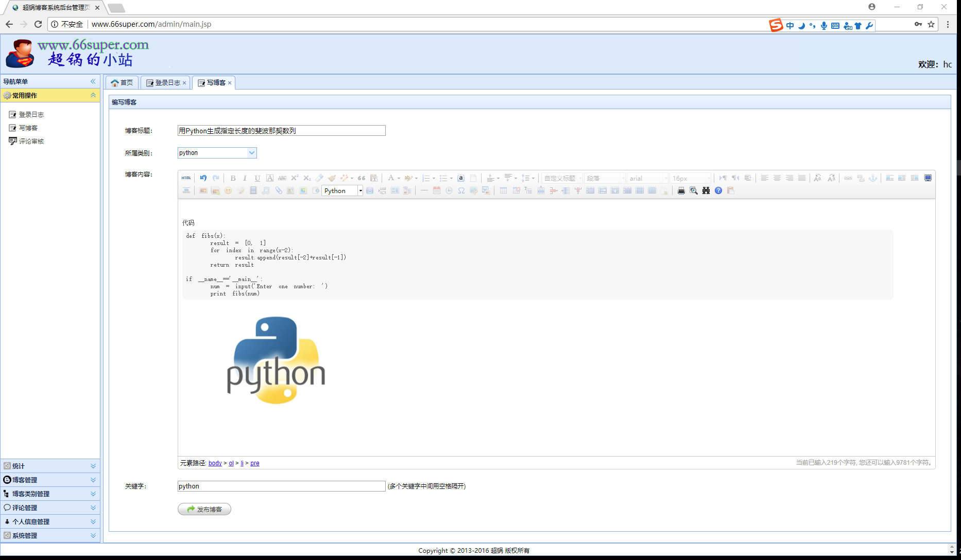This screenshot has height=560, width=961.
Task: Click body link in element path
Action: point(215,463)
